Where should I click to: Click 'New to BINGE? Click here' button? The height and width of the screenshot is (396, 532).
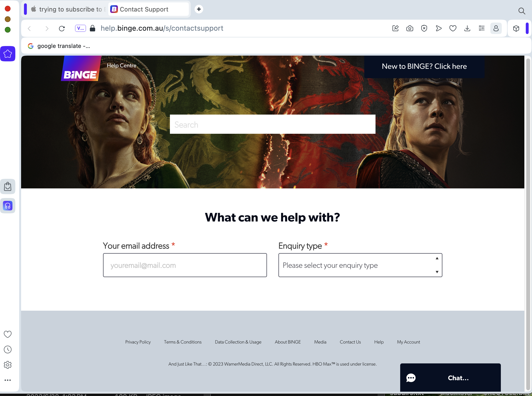point(424,66)
